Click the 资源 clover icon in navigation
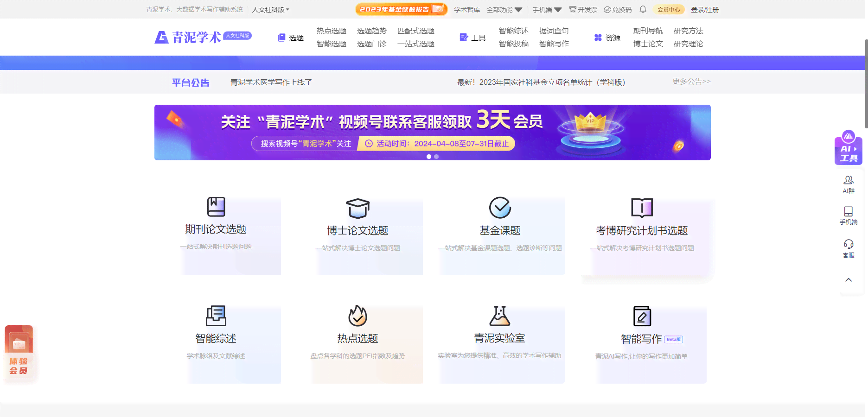The height and width of the screenshot is (417, 868). click(x=598, y=38)
